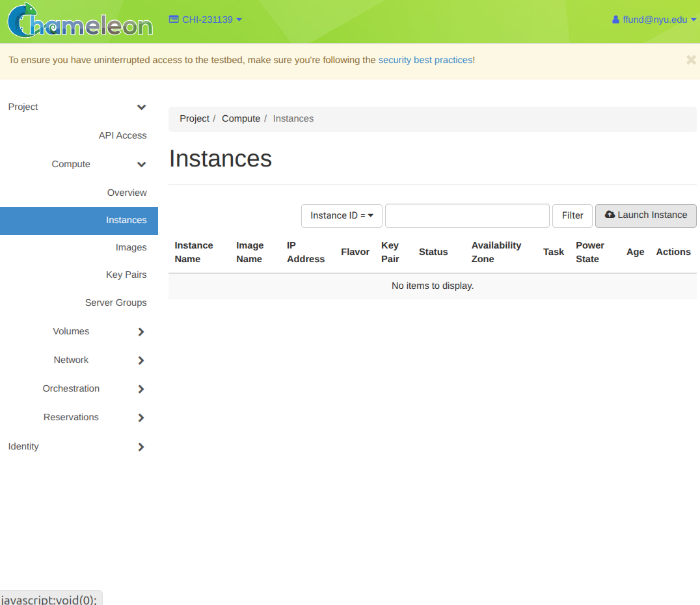Click the Compute breadcrumb link

click(x=241, y=118)
